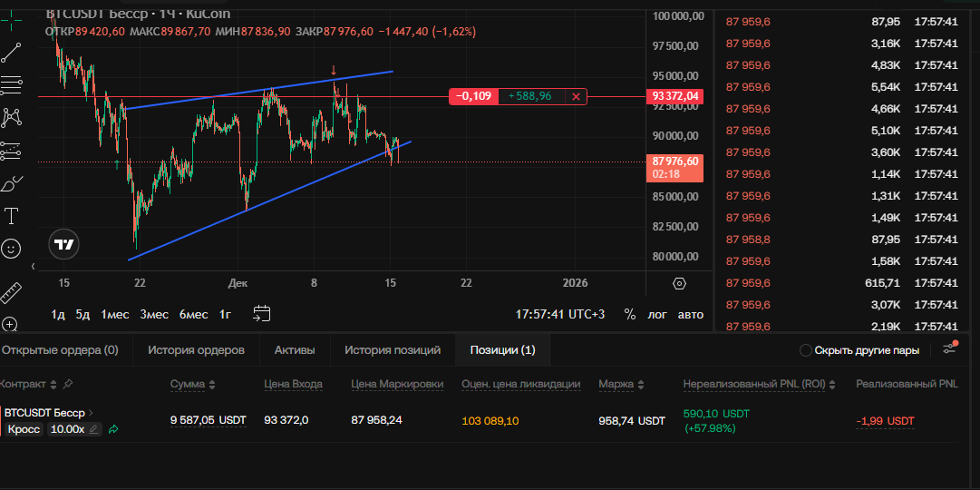Image resolution: width=980 pixels, height=490 pixels.
Task: Click the entry price value 93 372,0
Action: (x=286, y=419)
